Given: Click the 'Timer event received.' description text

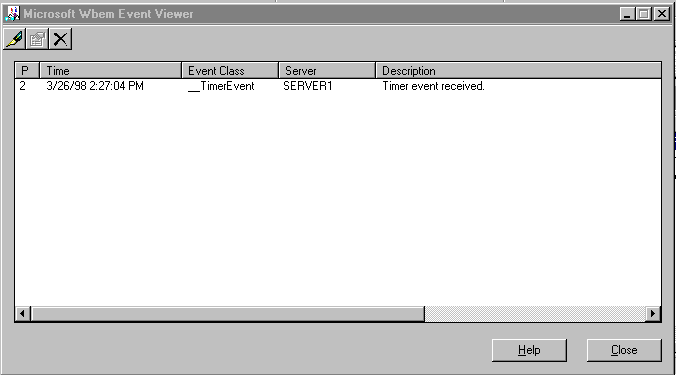Looking at the screenshot, I should point(433,86).
